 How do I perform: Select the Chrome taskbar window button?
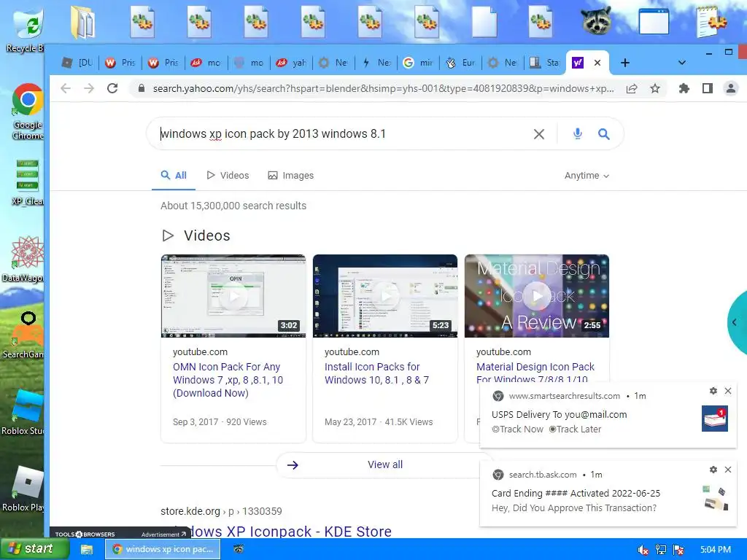click(x=163, y=549)
